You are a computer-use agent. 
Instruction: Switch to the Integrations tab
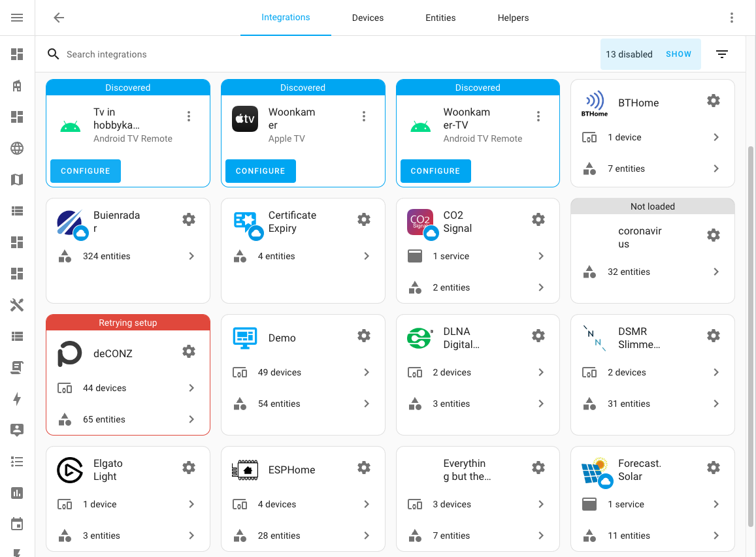tap(286, 18)
